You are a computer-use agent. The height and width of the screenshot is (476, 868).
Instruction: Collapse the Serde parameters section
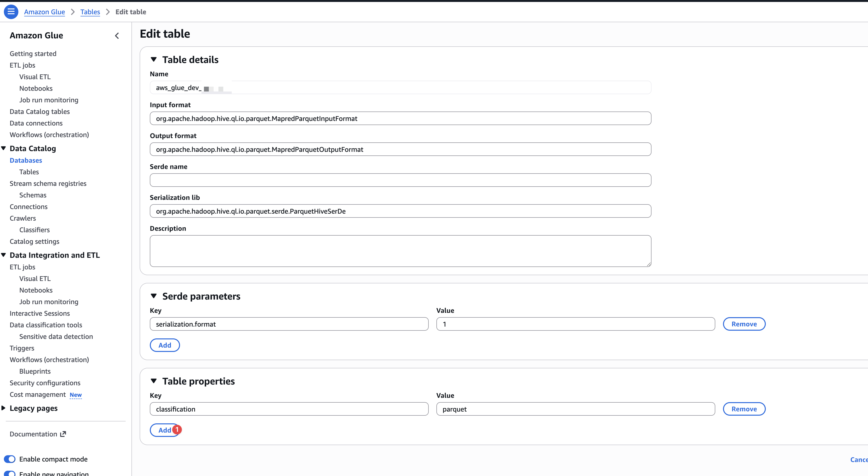[154, 296]
